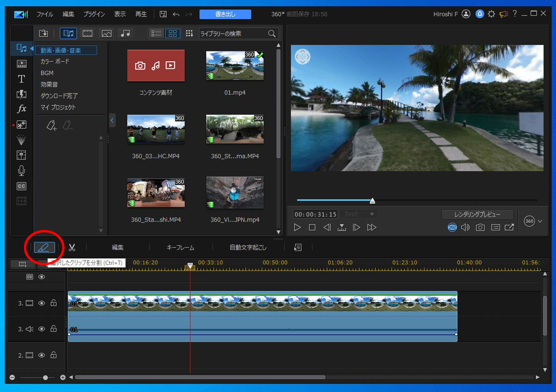Open the subtitle room CC icon
Image resolution: width=556 pixels, height=392 pixels.
(22, 186)
